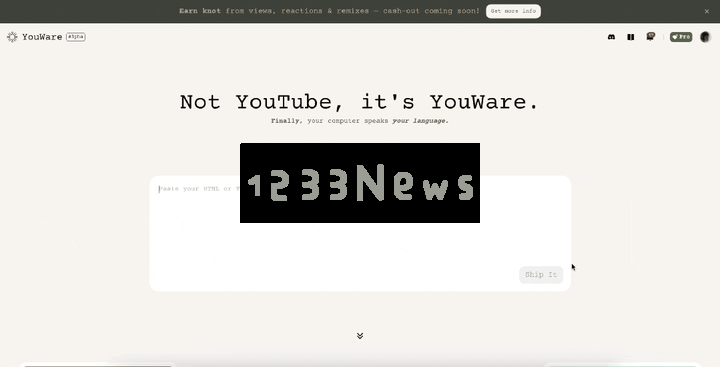Click the Ship It button
The height and width of the screenshot is (367, 720).
tap(541, 275)
